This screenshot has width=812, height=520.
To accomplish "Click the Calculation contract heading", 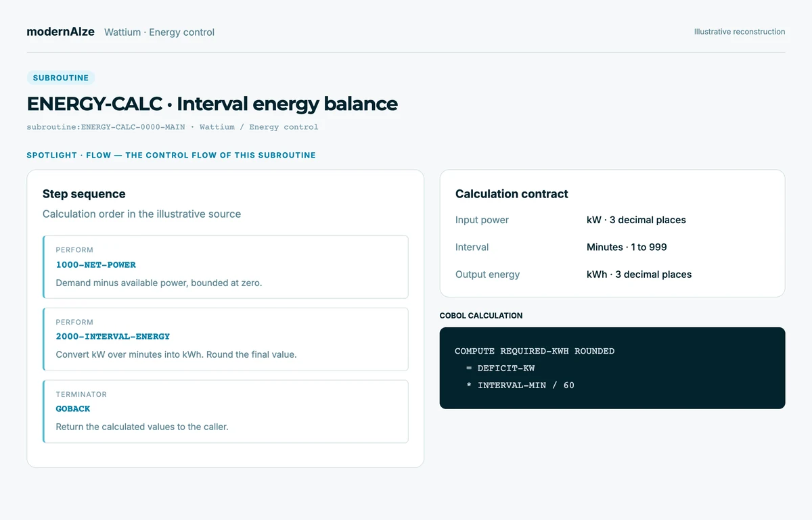I will 512,194.
